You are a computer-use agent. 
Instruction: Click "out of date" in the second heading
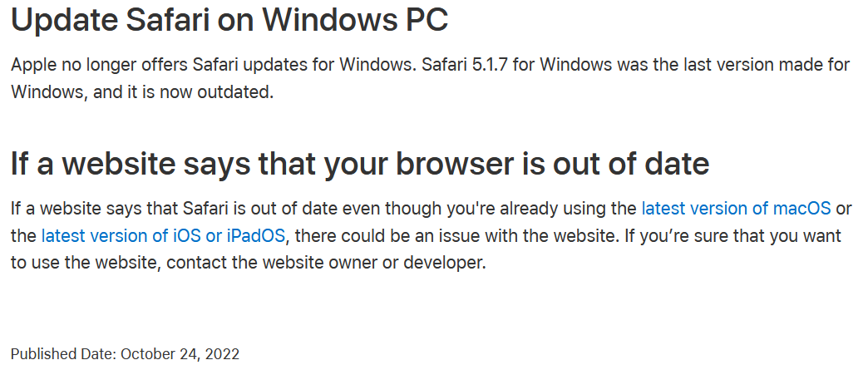pos(622,163)
